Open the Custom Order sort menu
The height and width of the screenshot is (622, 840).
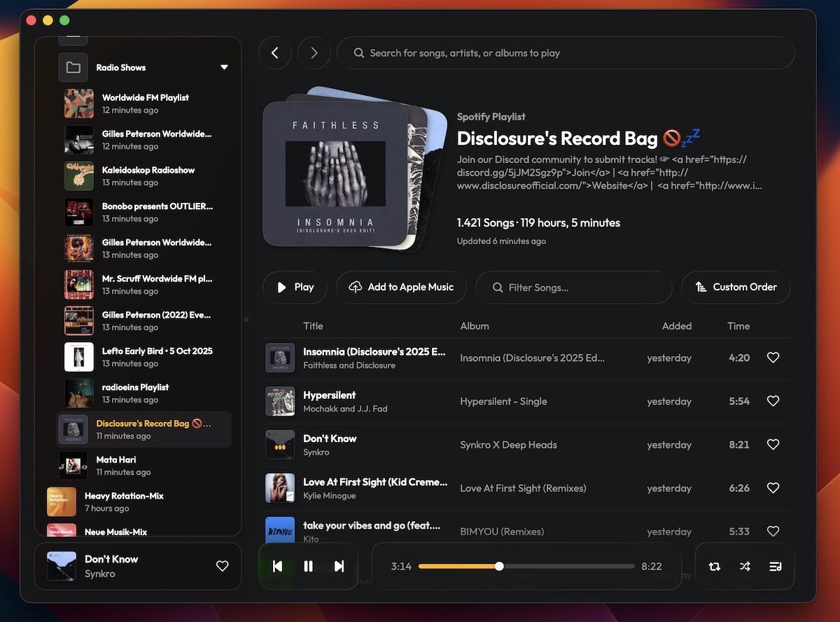(736, 288)
